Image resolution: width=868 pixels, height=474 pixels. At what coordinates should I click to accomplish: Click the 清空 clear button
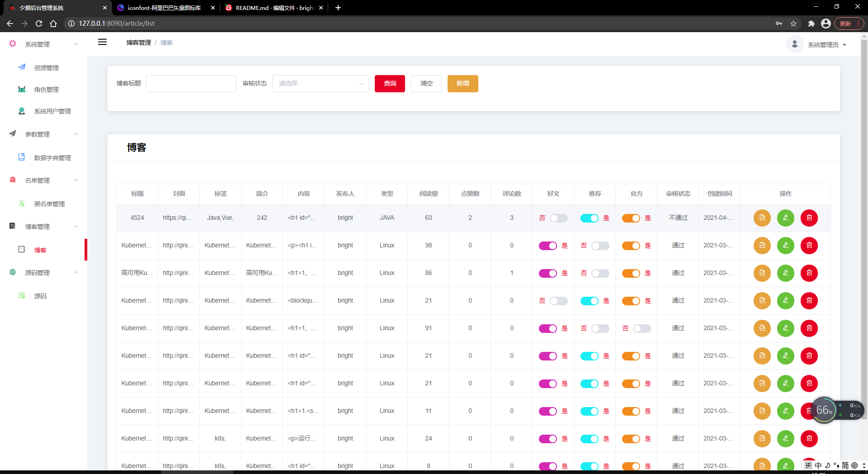click(x=426, y=84)
